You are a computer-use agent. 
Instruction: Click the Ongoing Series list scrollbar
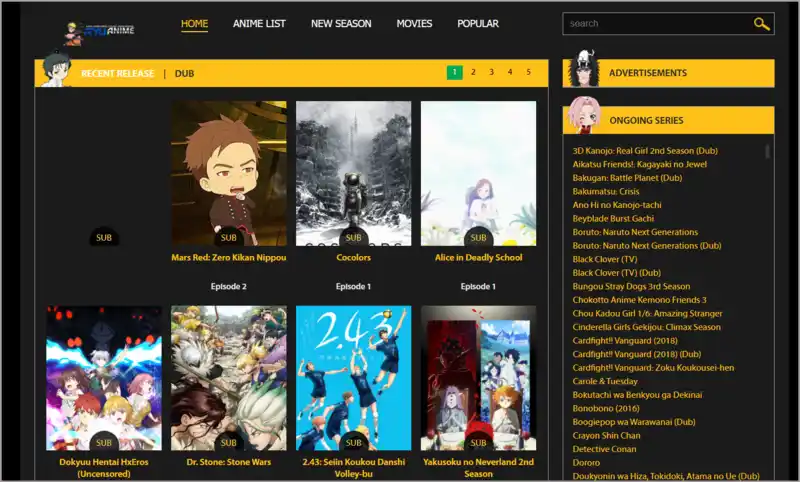[x=768, y=152]
